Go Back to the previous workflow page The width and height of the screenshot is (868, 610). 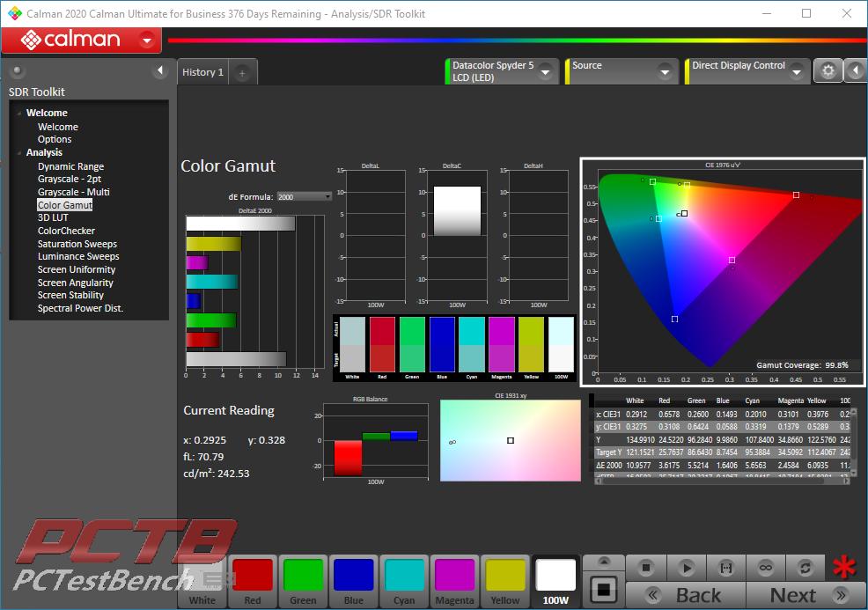(685, 595)
